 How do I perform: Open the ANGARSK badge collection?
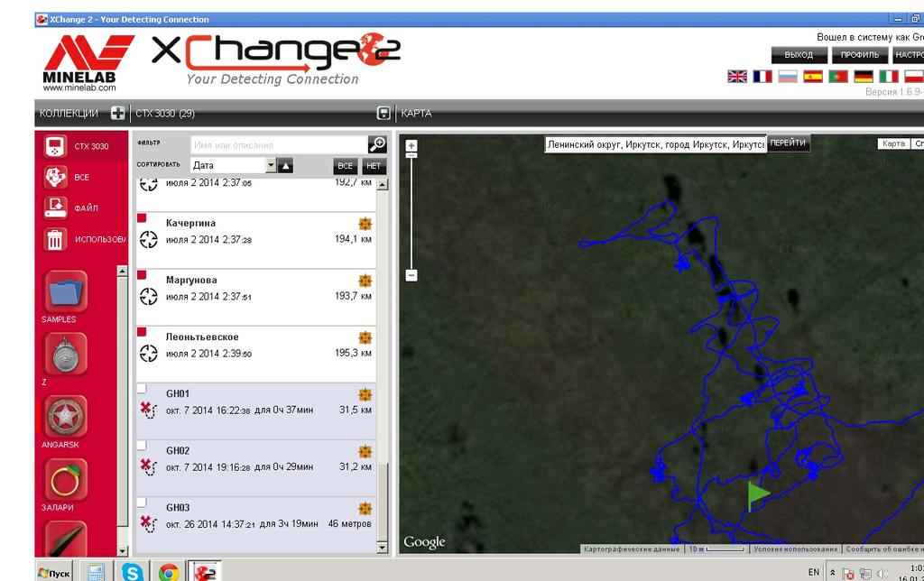coord(65,417)
